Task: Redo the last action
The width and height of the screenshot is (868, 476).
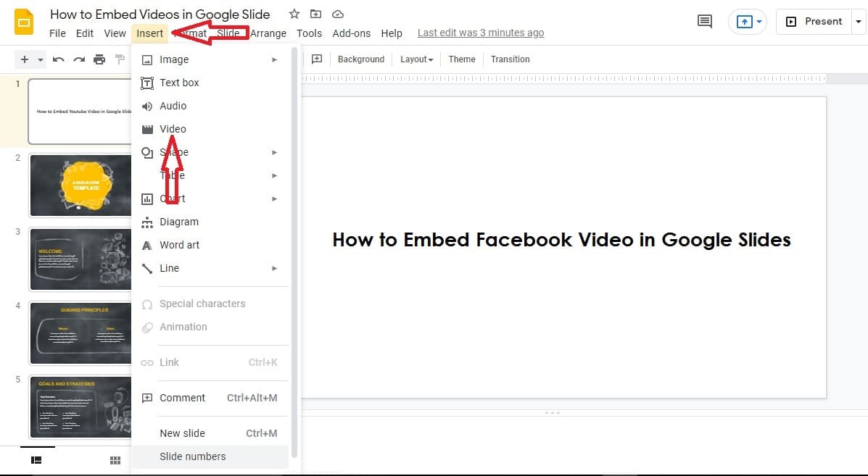Action: tap(79, 59)
